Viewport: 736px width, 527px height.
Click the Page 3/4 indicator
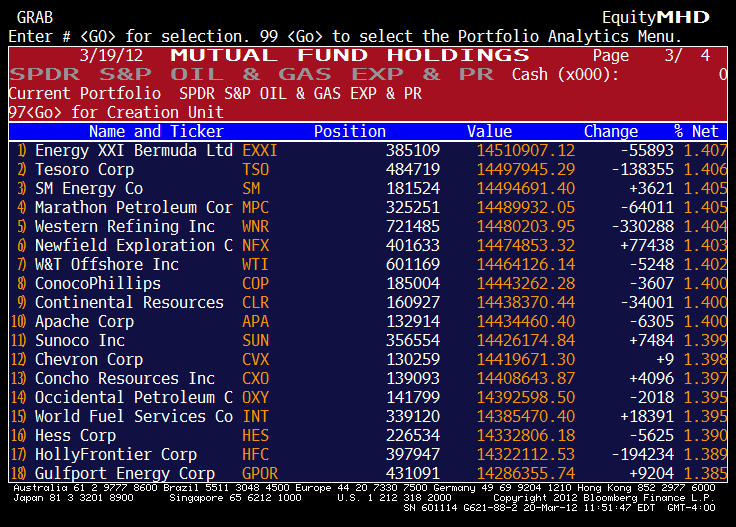[651, 55]
